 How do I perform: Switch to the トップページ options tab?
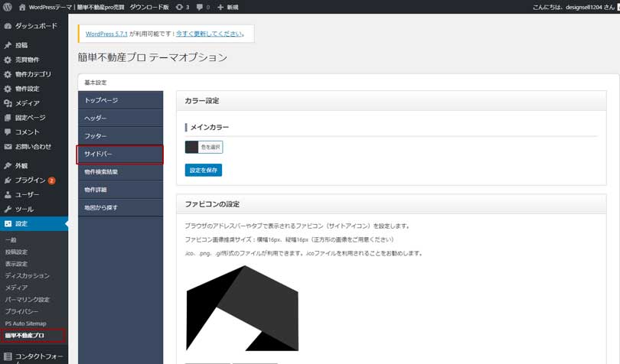pos(120,100)
